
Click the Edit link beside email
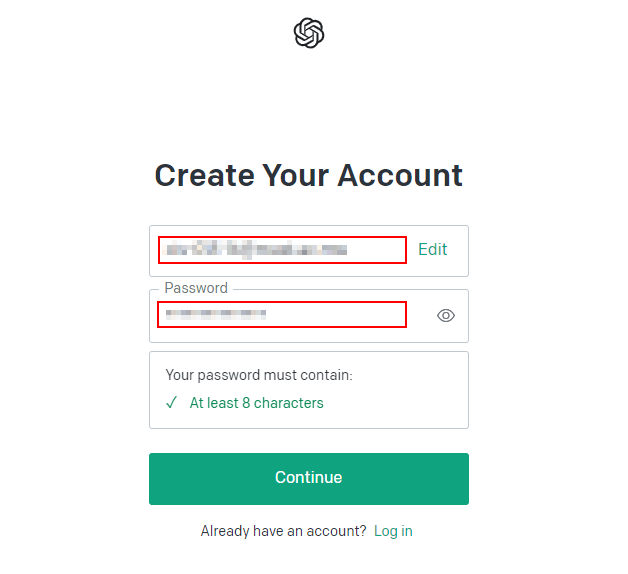433,250
